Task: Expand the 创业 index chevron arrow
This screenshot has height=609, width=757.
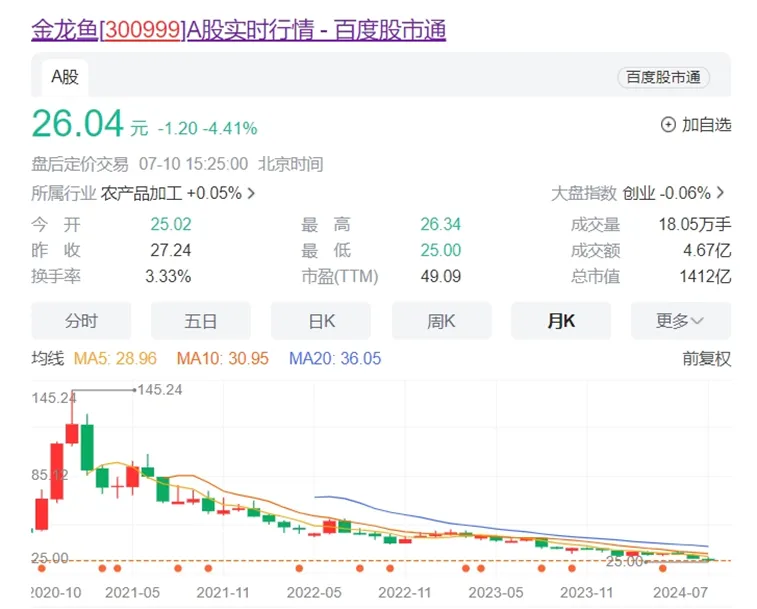Action: point(720,193)
